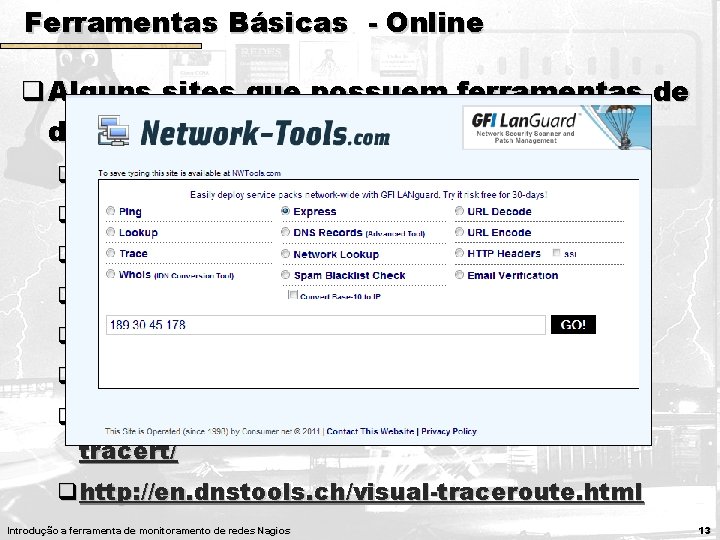Image resolution: width=720 pixels, height=540 pixels.
Task: Select the HTTP Headers radio button
Action: coord(460,253)
